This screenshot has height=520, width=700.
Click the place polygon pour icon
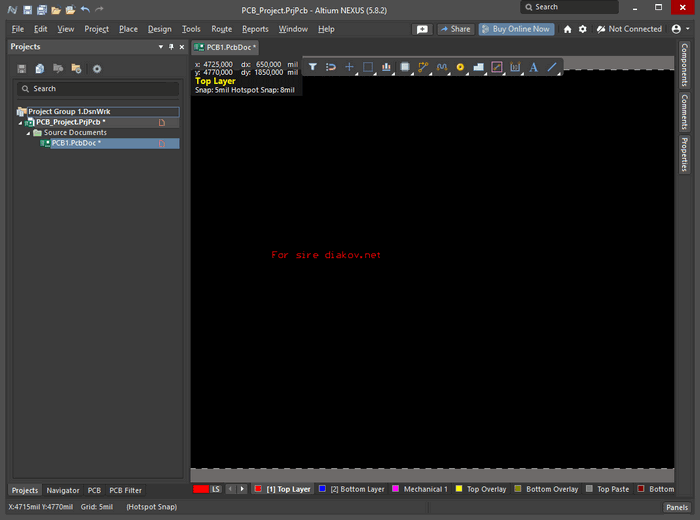(478, 68)
